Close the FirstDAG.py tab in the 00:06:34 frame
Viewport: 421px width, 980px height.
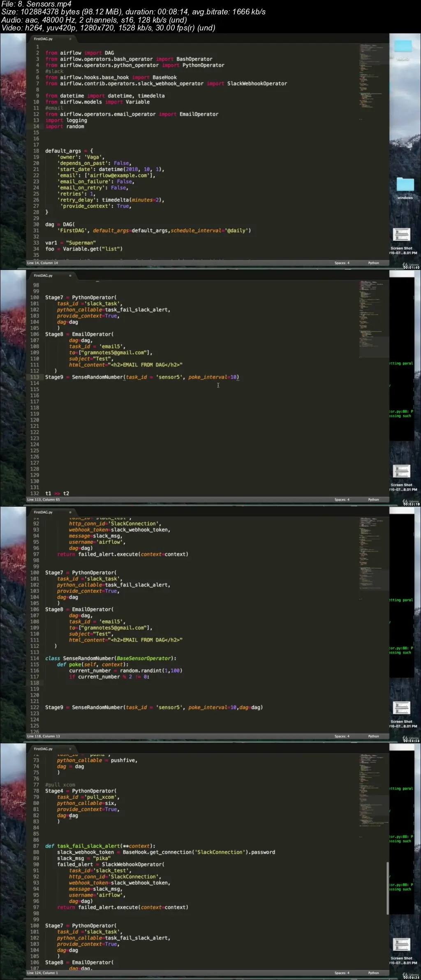[x=70, y=749]
